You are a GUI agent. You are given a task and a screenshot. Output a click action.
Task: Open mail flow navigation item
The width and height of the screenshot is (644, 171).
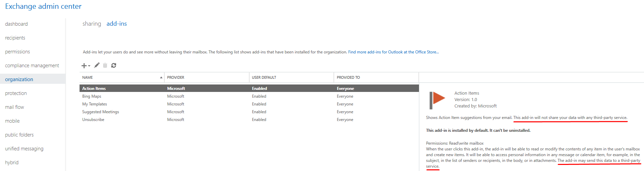pos(15,107)
